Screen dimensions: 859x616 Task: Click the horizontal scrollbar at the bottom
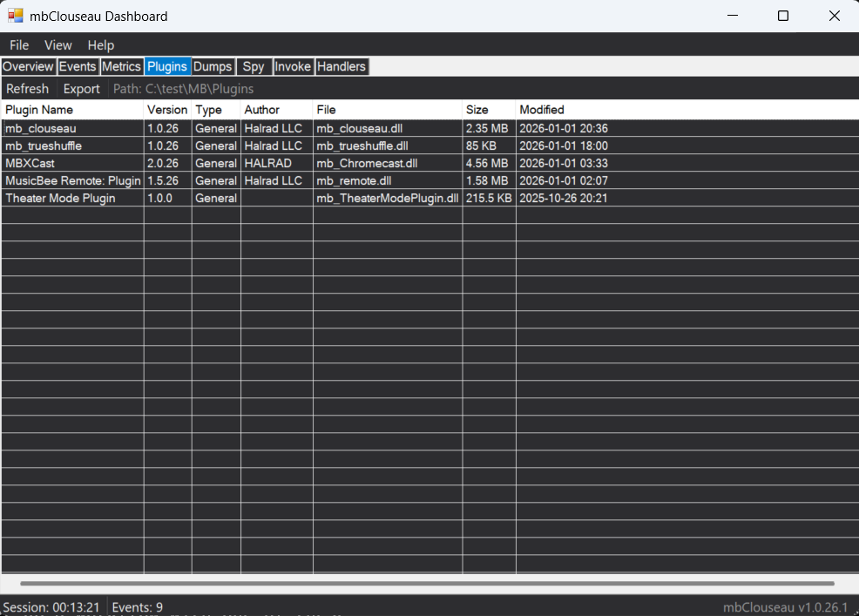coord(427,585)
